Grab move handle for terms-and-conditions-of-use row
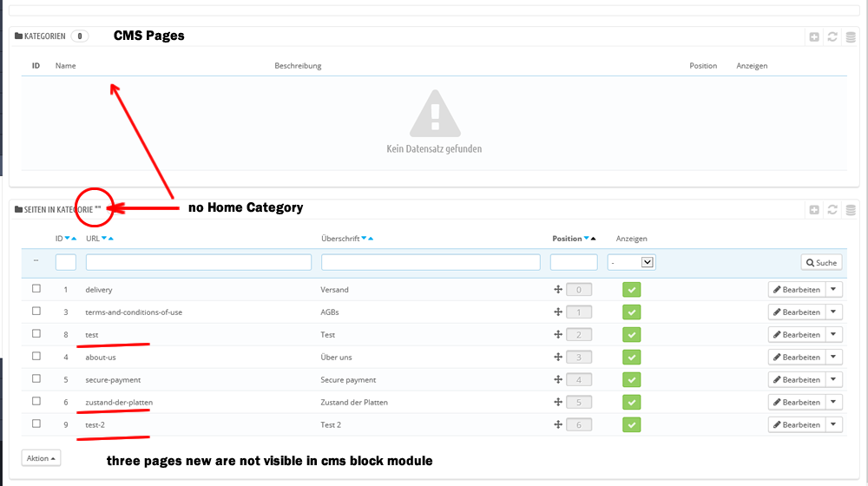 click(x=558, y=312)
